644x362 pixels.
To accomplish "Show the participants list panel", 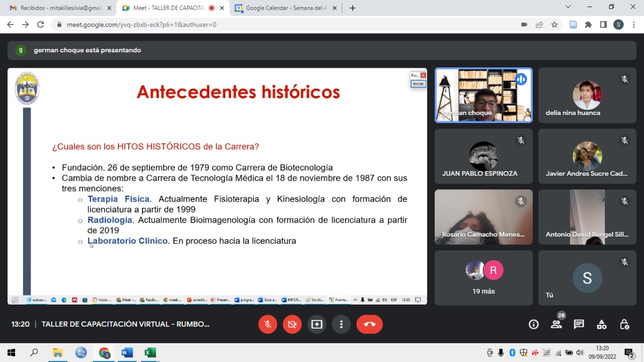I will (556, 324).
